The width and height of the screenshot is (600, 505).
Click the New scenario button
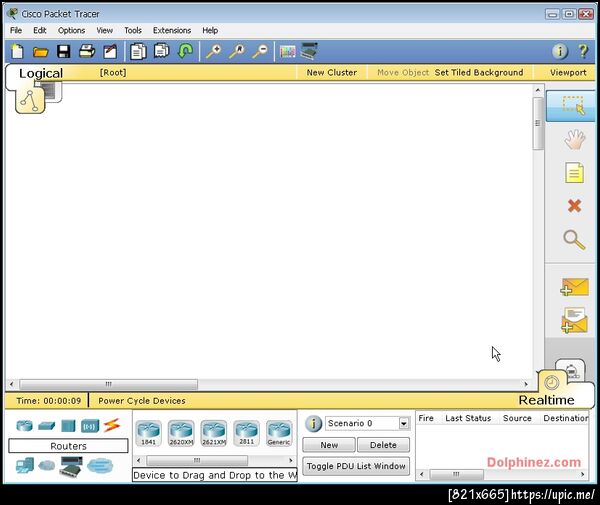pyautogui.click(x=329, y=445)
